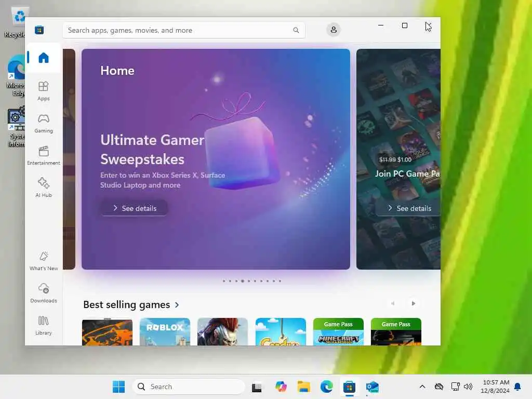Open the Windows Start menu
Image resolution: width=532 pixels, height=399 pixels.
119,387
